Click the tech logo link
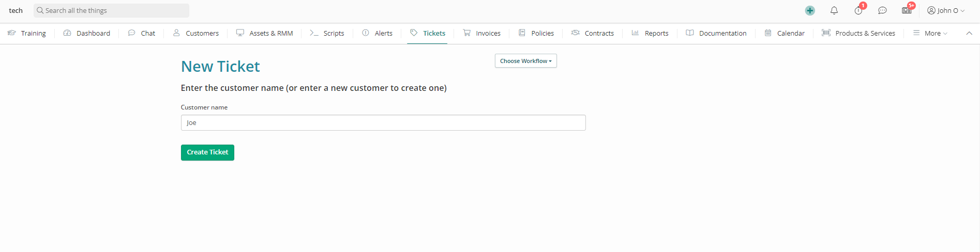Viewport: 980px width, 252px height. click(16, 10)
